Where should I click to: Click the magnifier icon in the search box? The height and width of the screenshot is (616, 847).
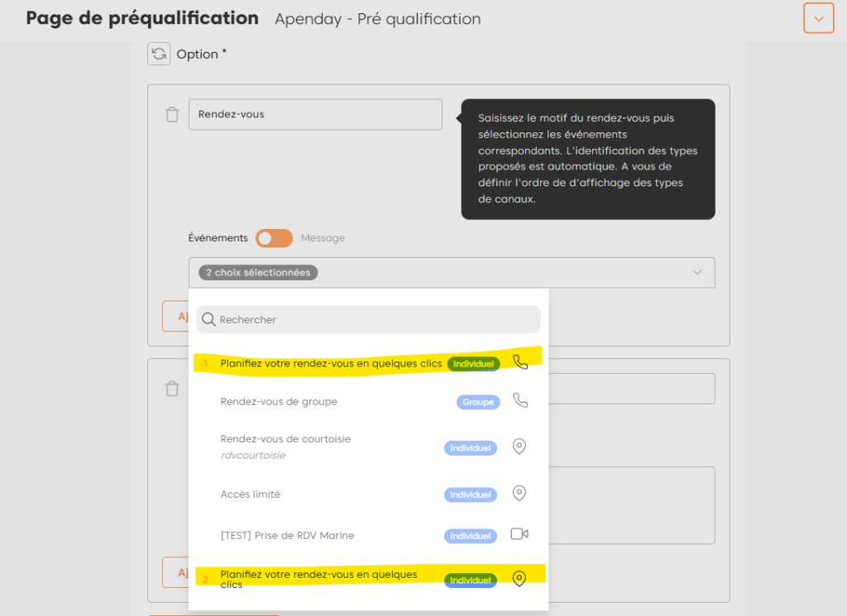[x=209, y=320]
